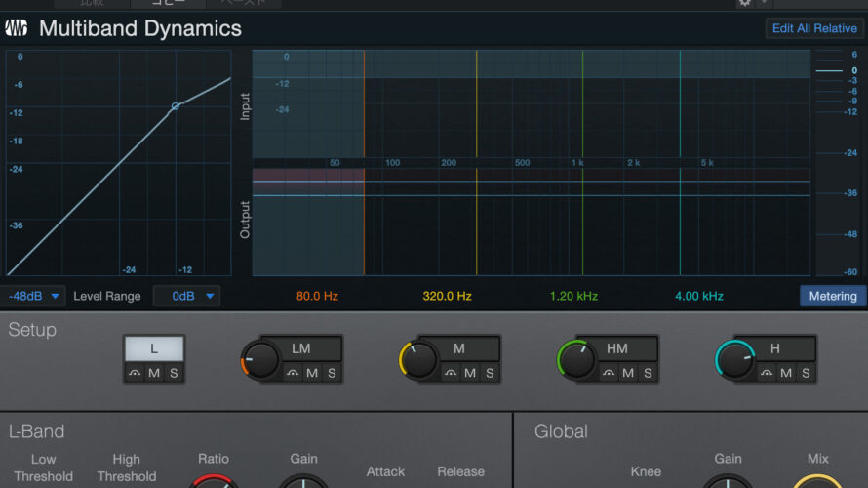
Task: Click the 80.0 Hz crossover value
Action: 317,297
